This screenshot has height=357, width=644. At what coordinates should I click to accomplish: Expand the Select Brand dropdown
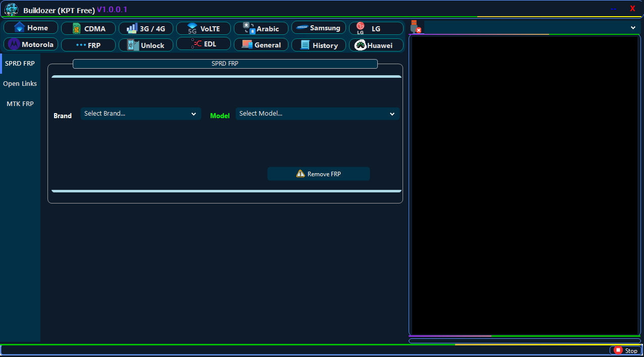coord(140,114)
